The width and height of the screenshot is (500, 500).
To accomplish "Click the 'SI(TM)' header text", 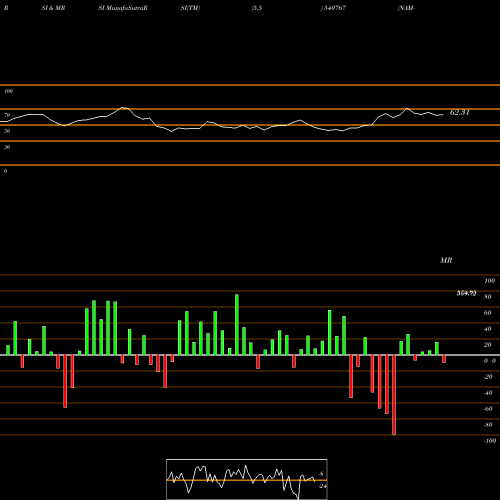I will 190,8.
